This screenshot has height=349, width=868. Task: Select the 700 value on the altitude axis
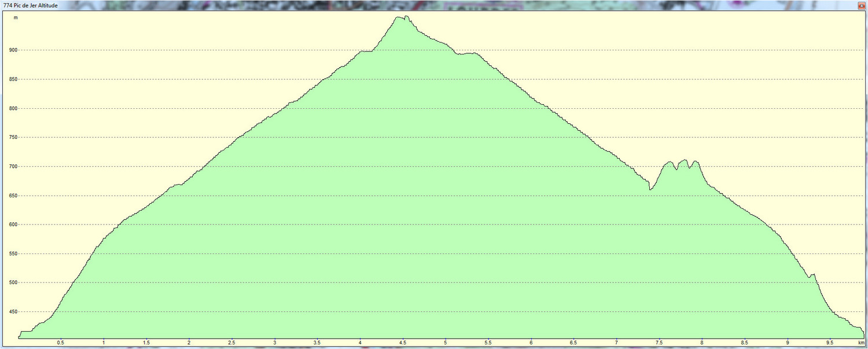(x=12, y=167)
